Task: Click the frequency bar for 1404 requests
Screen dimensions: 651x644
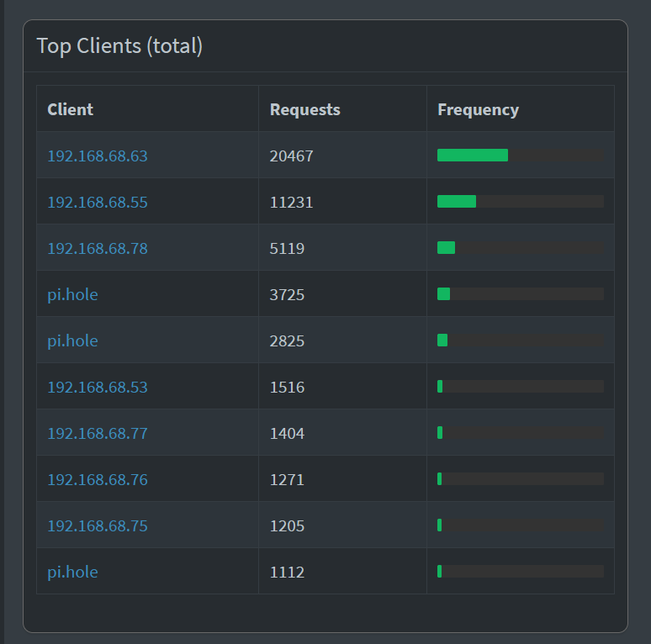Action: click(x=521, y=433)
